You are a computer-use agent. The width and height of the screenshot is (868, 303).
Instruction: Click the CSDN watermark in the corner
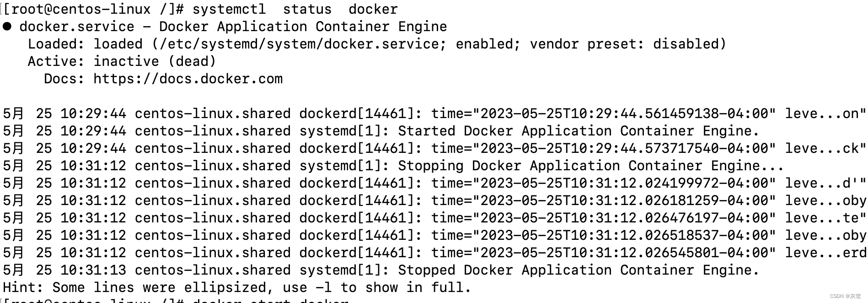(845, 296)
